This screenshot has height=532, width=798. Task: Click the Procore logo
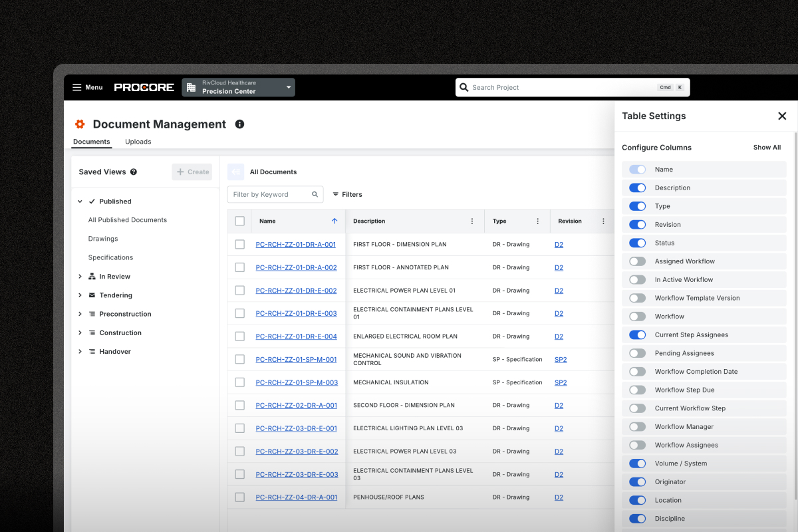pos(144,87)
